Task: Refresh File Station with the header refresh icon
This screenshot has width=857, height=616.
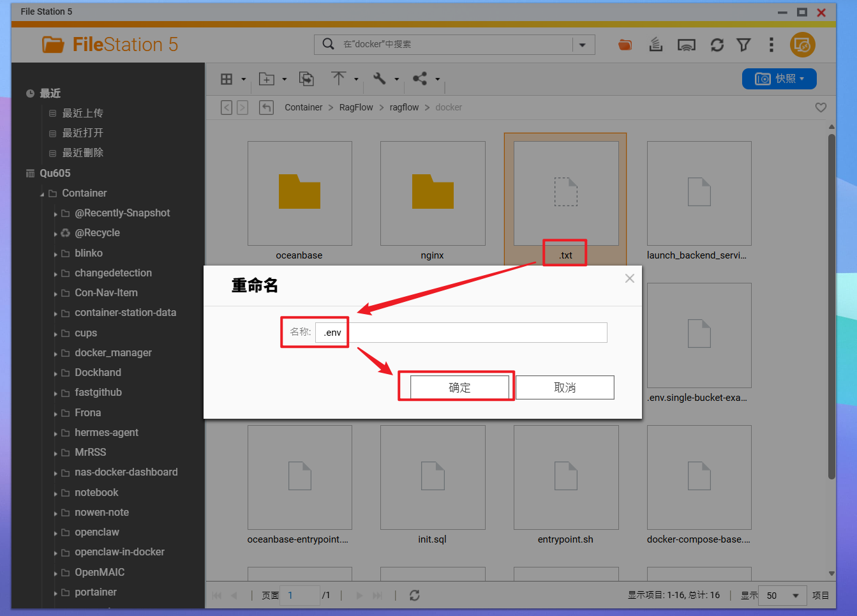Action: pyautogui.click(x=717, y=45)
